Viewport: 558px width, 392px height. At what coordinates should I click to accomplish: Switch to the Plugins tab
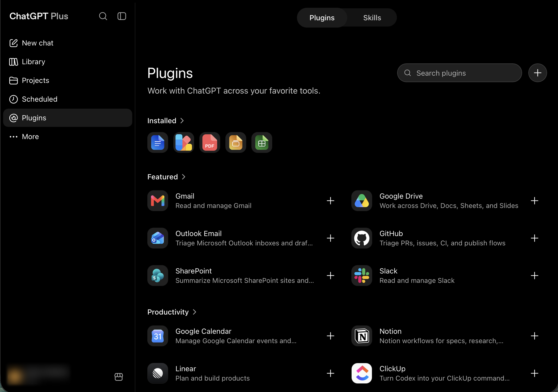(322, 18)
